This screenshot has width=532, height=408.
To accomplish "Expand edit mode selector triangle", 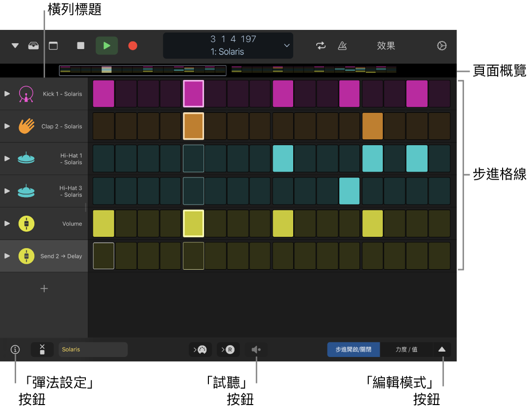I will click(442, 349).
